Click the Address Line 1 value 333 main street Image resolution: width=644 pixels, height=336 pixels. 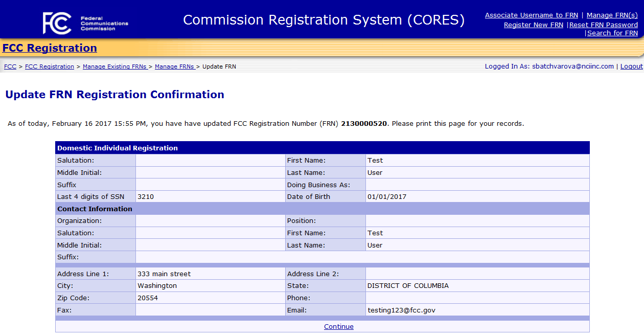click(x=164, y=274)
